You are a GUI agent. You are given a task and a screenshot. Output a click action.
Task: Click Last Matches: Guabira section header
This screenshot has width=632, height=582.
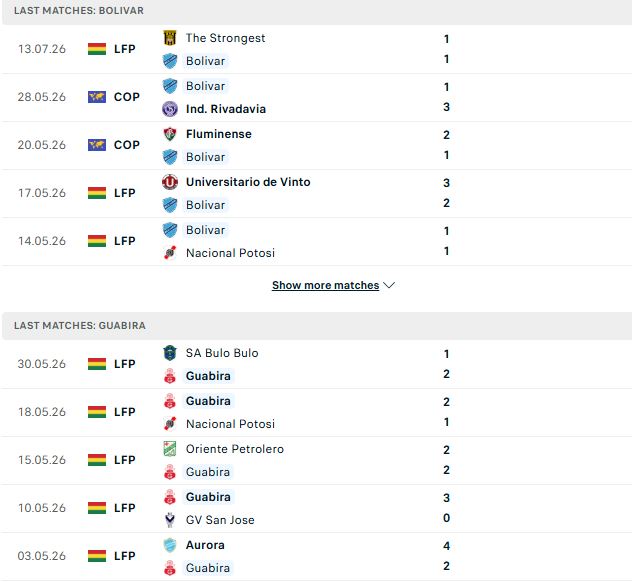coord(79,325)
